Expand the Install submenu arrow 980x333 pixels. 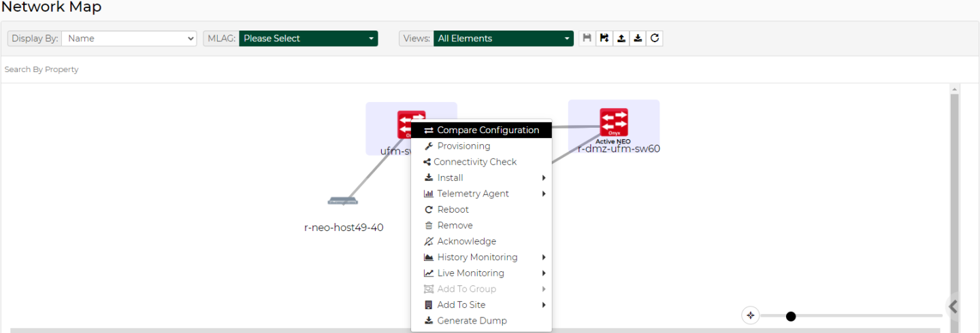coord(544,178)
